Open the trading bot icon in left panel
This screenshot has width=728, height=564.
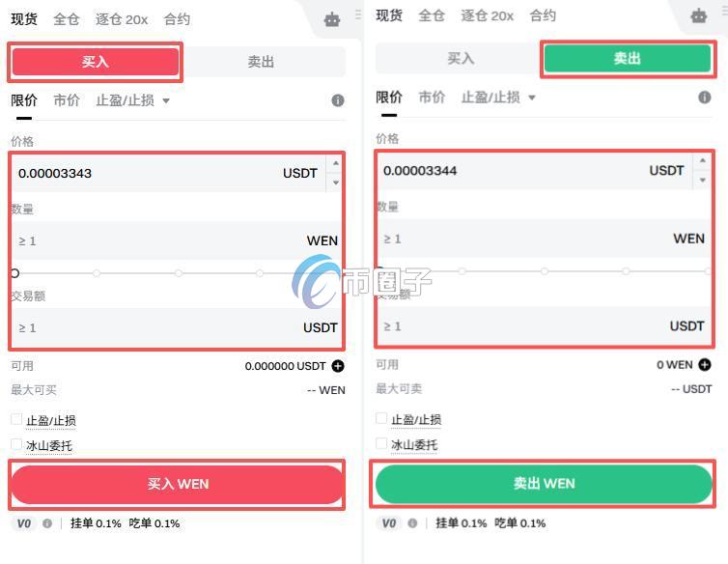pyautogui.click(x=332, y=19)
